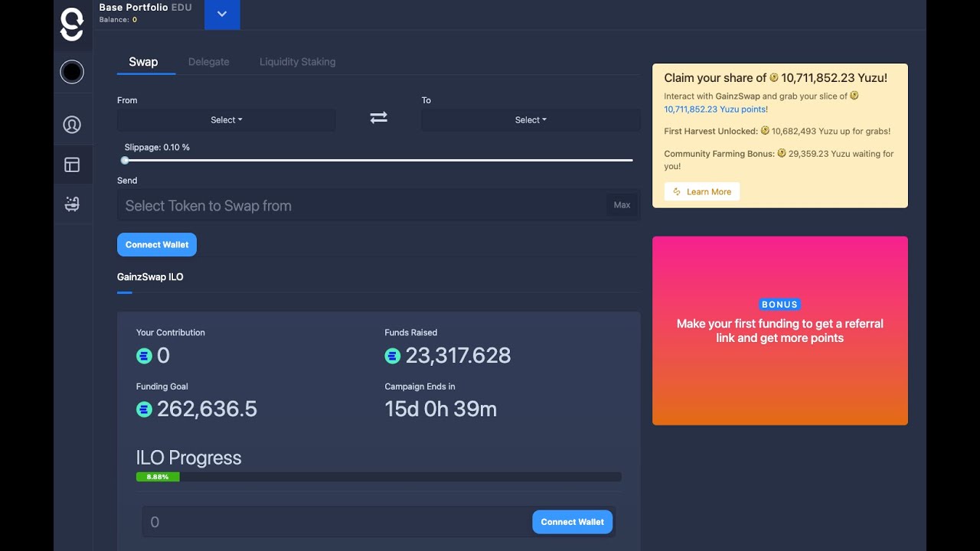
Task: Click the EDU token icon beside Your Contribution
Action: [x=144, y=356]
